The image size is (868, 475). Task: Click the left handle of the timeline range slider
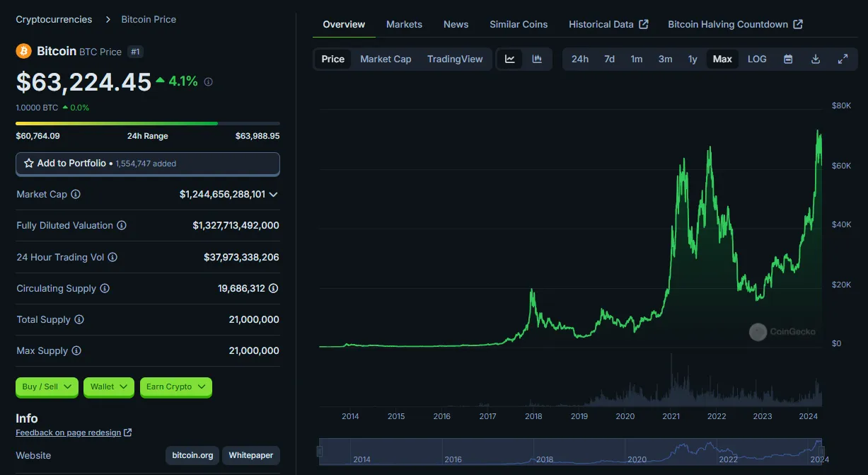point(320,451)
